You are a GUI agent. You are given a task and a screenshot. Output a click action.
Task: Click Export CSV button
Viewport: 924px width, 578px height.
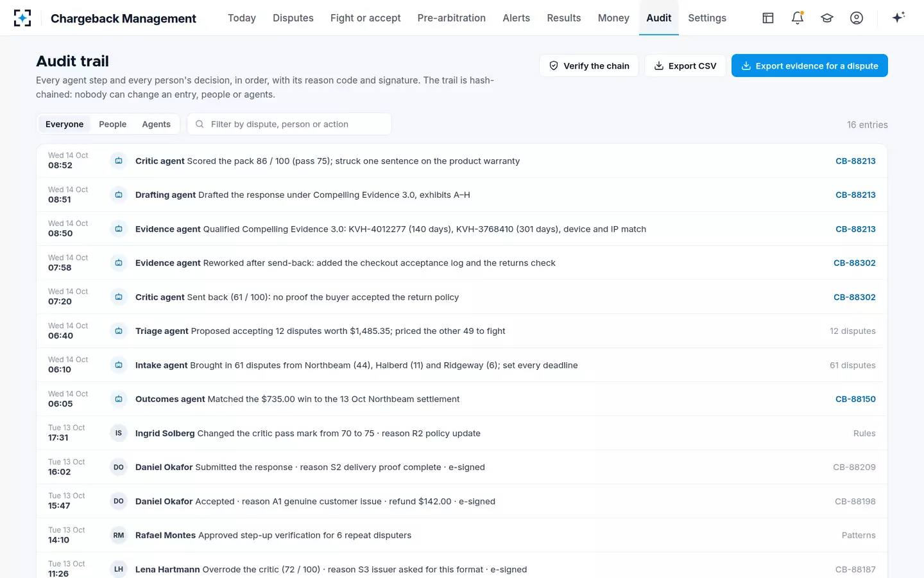click(685, 66)
